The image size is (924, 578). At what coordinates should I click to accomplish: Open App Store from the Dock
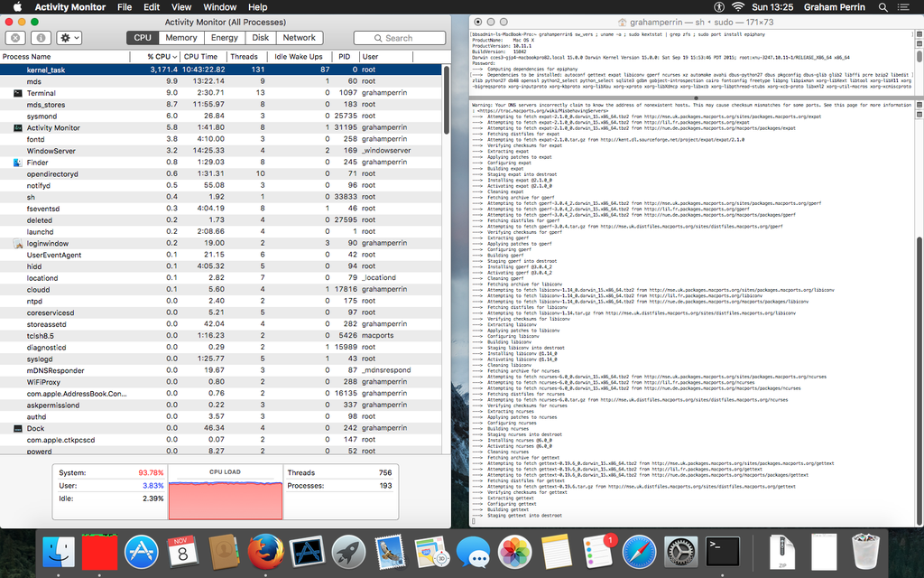point(142,553)
